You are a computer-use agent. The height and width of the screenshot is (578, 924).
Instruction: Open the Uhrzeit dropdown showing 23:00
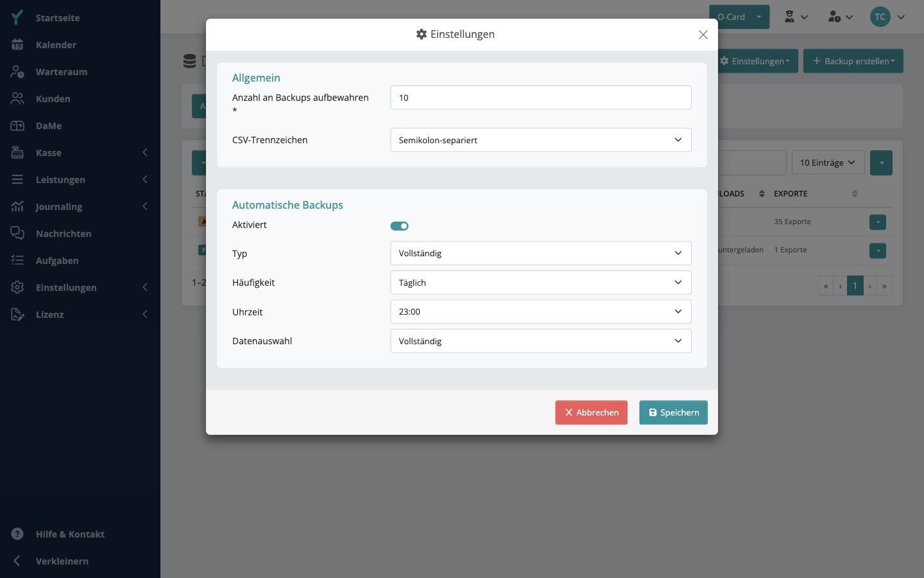541,311
